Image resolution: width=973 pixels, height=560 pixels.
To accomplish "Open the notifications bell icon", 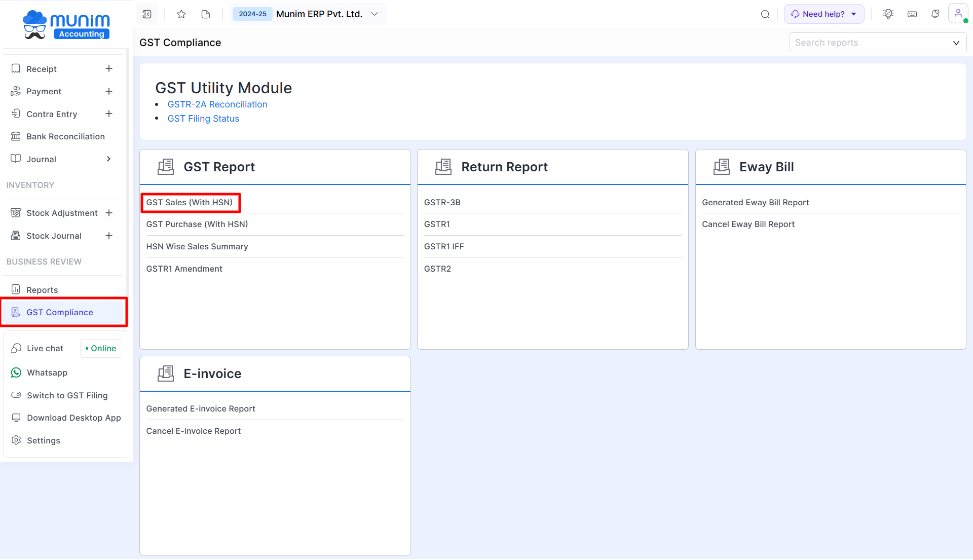I will (935, 14).
